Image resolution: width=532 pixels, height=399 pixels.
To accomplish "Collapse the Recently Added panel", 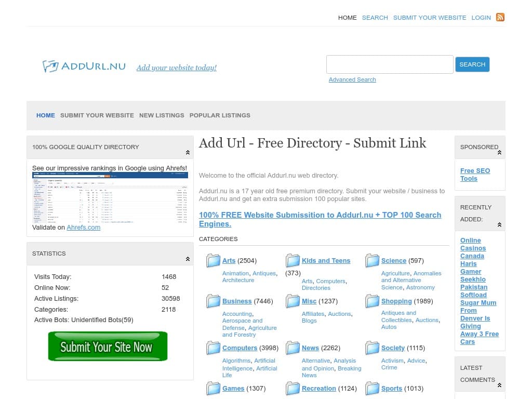I will 499,224.
